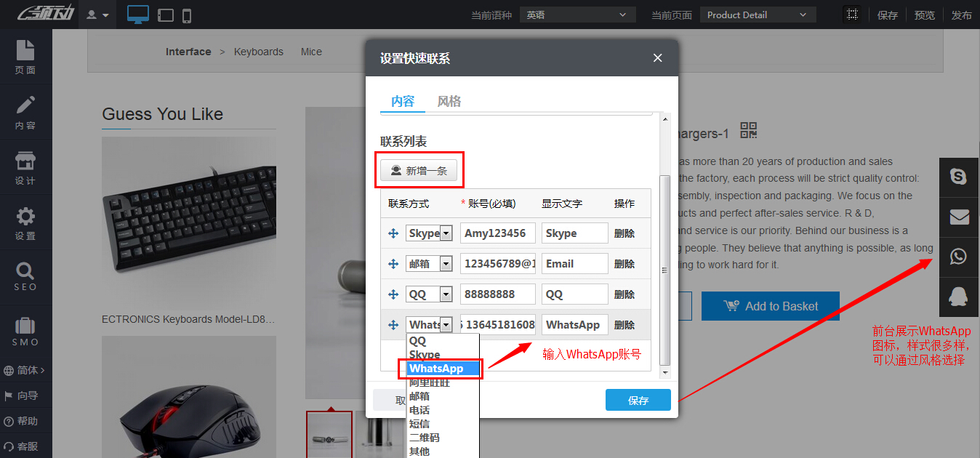Expand the Skype contact type dropdown
980x458 pixels.
446,233
